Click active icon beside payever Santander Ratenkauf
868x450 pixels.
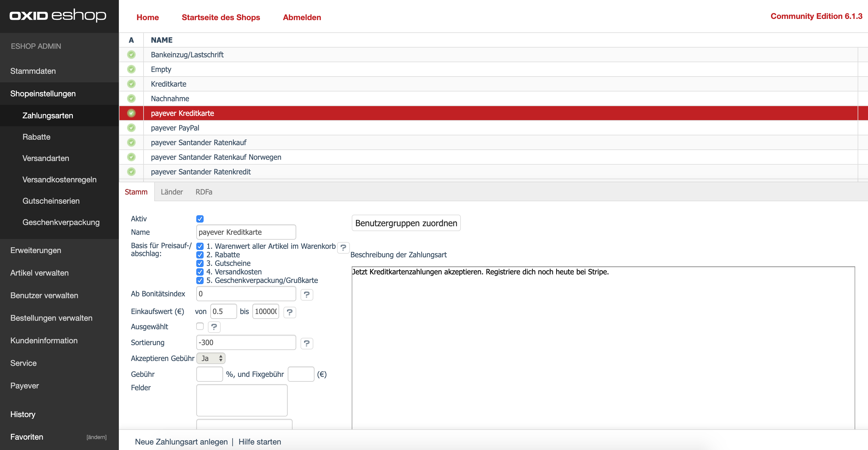[x=131, y=142]
